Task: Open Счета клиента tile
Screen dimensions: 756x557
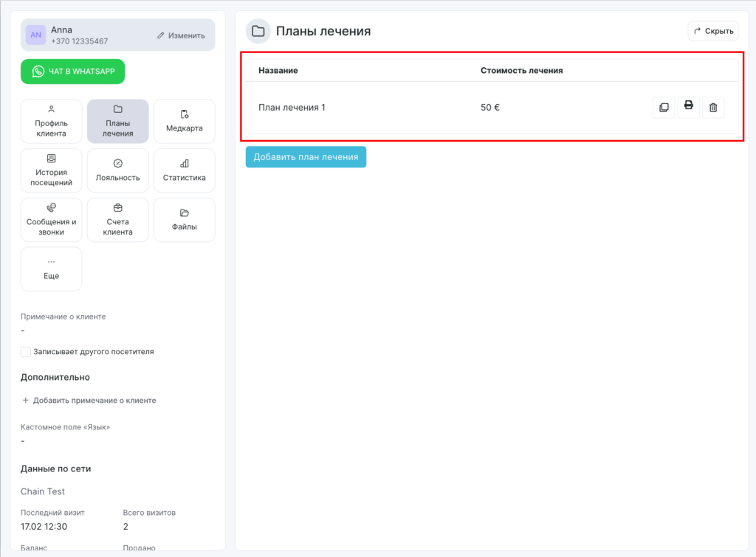Action: click(117, 220)
